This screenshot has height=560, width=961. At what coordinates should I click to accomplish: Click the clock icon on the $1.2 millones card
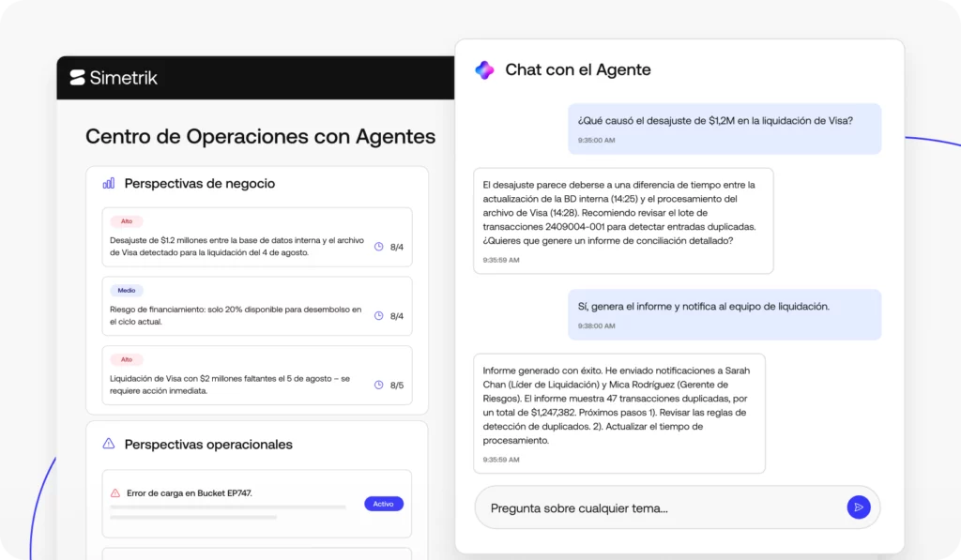[x=379, y=247]
